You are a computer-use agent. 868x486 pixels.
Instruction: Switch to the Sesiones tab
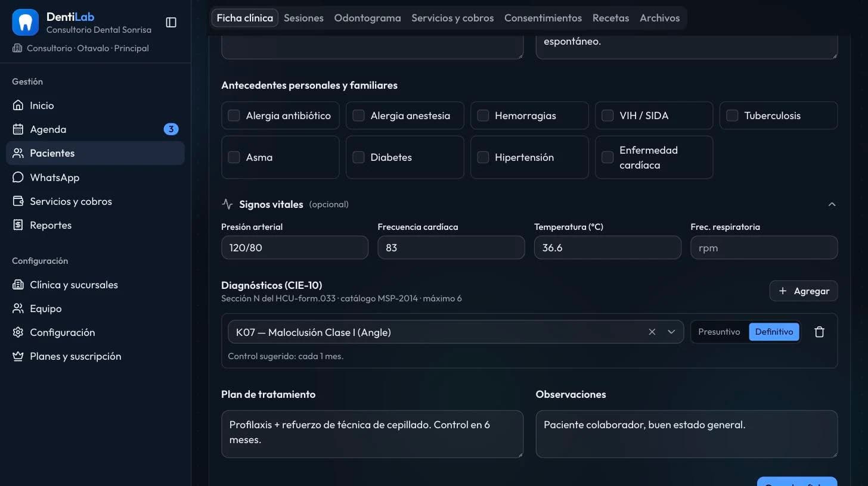(303, 18)
